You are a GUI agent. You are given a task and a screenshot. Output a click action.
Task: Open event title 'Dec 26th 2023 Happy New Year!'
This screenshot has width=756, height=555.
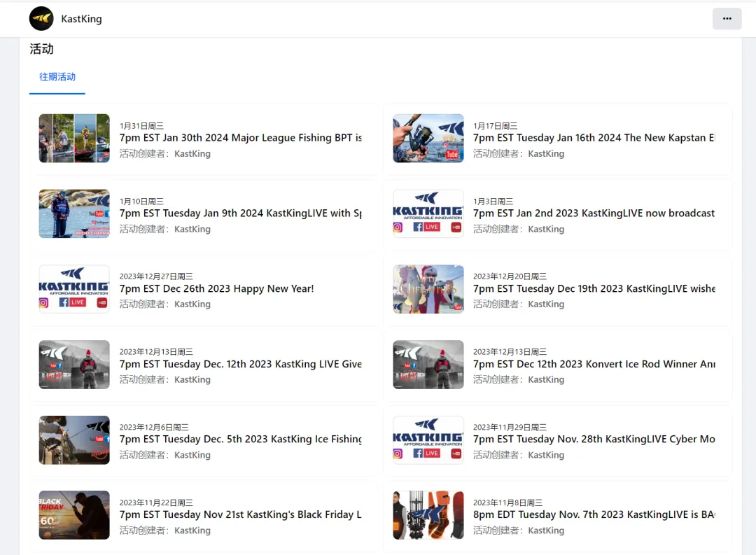pos(216,288)
